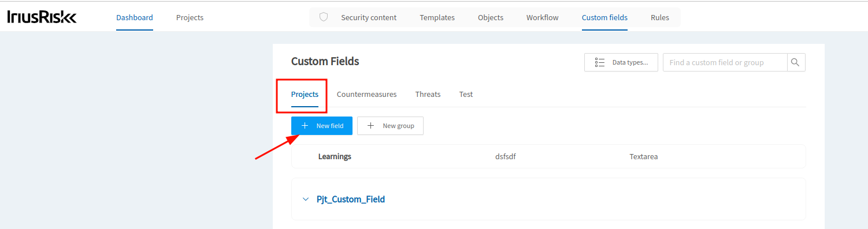Click the Data types button

(x=621, y=62)
